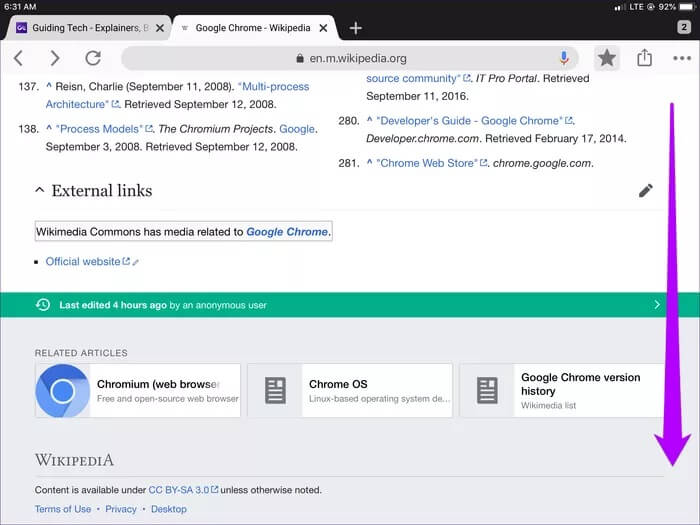The height and width of the screenshot is (525, 700).
Task: Switch to the Guiding Tech tab
Action: click(87, 28)
